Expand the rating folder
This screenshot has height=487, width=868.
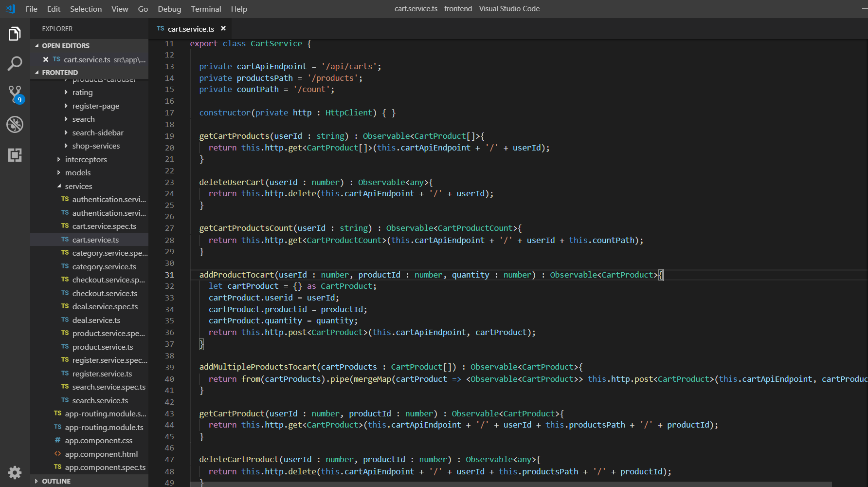click(x=66, y=92)
